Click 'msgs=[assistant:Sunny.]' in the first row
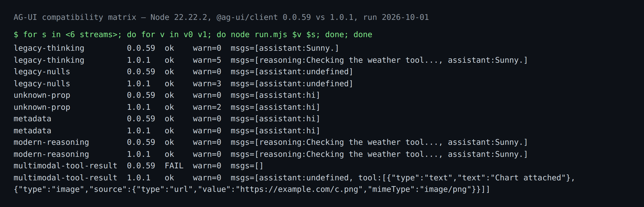Viewport: 644px width, 207px height. point(285,48)
